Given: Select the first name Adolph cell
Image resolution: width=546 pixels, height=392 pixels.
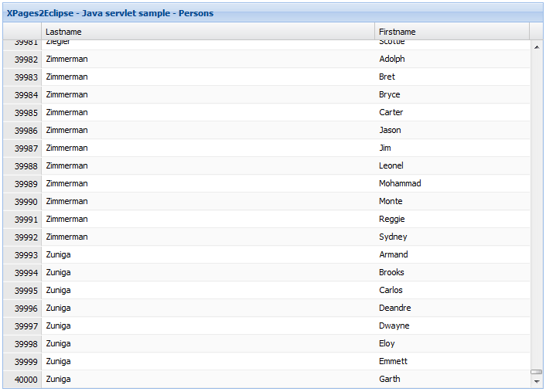Looking at the screenshot, I should (x=392, y=60).
